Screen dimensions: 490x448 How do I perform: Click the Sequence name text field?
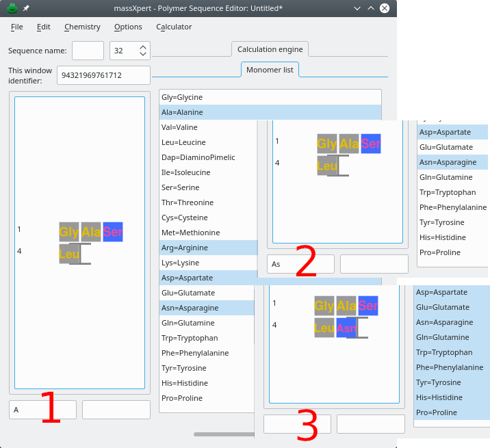(88, 51)
